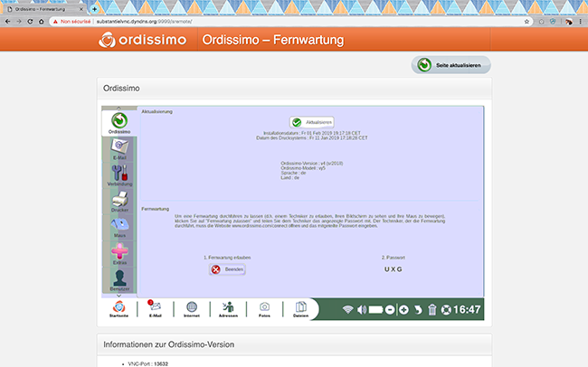This screenshot has height=367, width=588.
Task: Open the browser three-dot menu
Action: [x=581, y=22]
